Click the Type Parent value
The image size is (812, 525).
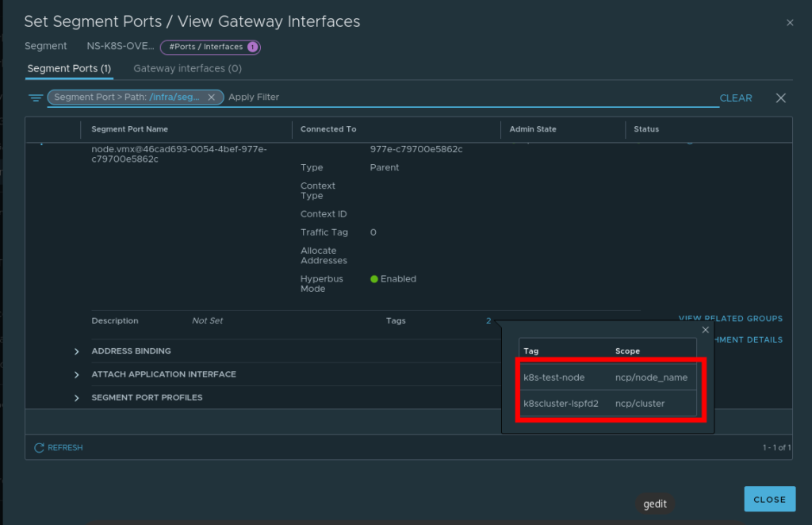(385, 168)
